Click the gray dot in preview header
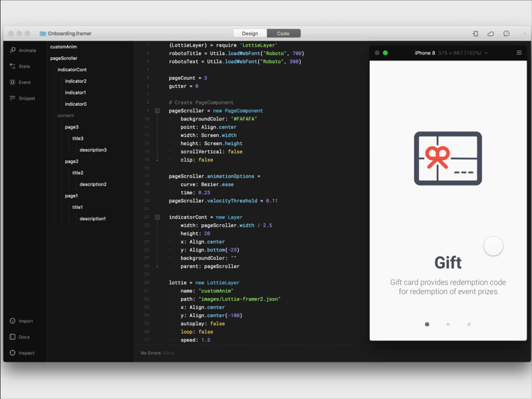Viewport: 532px width, 399px height. [377, 53]
